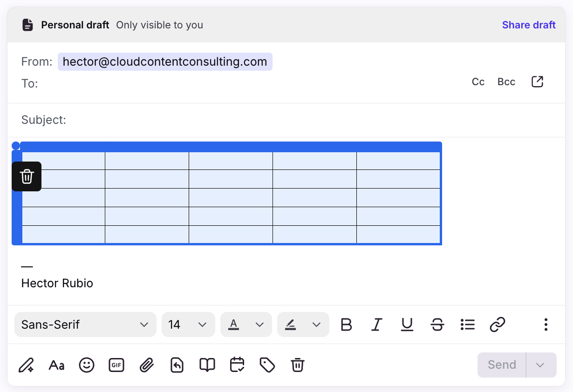This screenshot has height=392, width=573.
Task: Attach a file with paperclip icon
Action: (x=147, y=365)
